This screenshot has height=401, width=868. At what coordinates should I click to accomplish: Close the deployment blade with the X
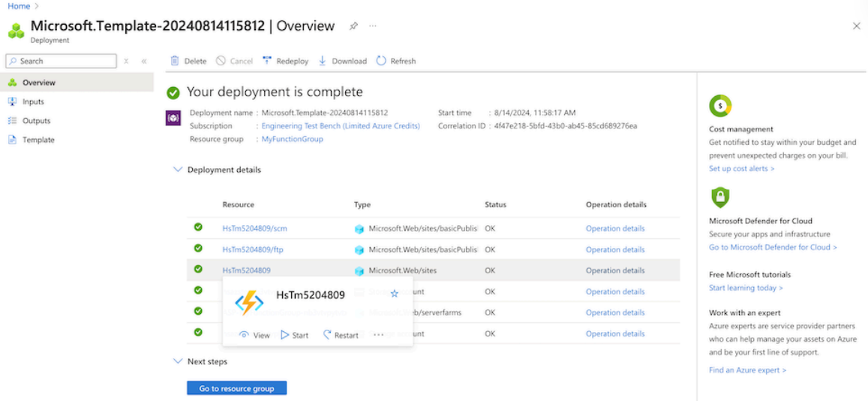(x=857, y=26)
